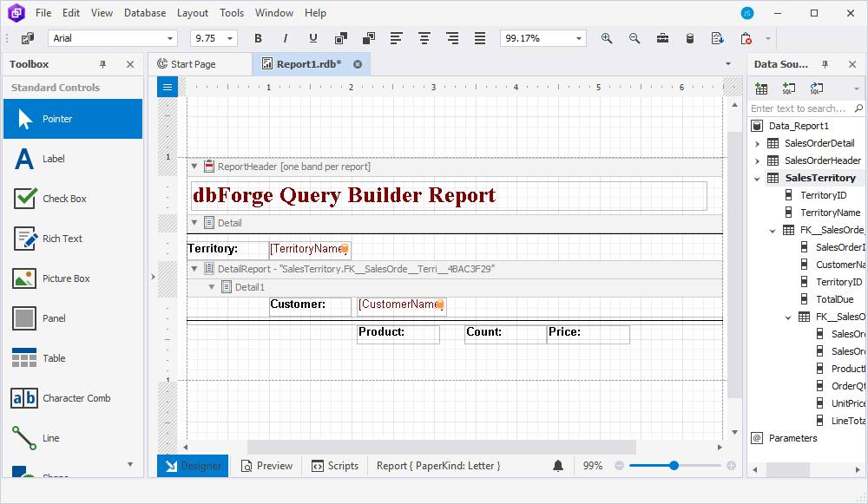Select the dbForge Query Builder Report title label

point(449,196)
